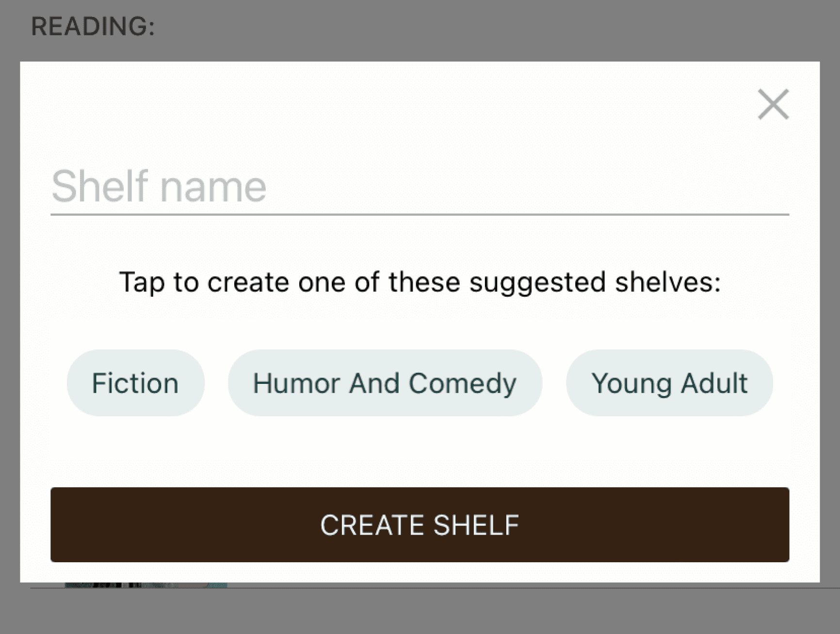840x634 pixels.
Task: Click the book cover thumbnail below the dialog
Action: 145,585
